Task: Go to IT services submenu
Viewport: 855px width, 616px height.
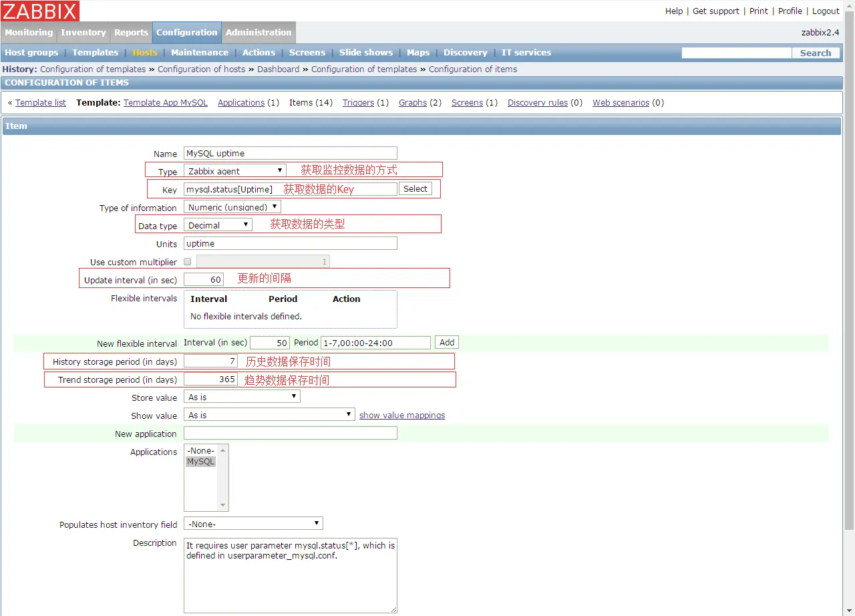Action: pyautogui.click(x=526, y=53)
